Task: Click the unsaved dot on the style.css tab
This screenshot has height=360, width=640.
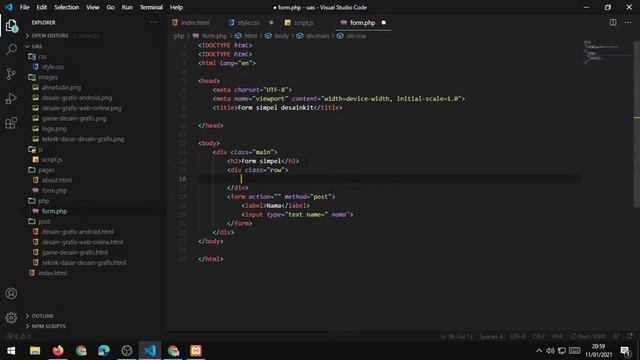Action: (x=271, y=22)
